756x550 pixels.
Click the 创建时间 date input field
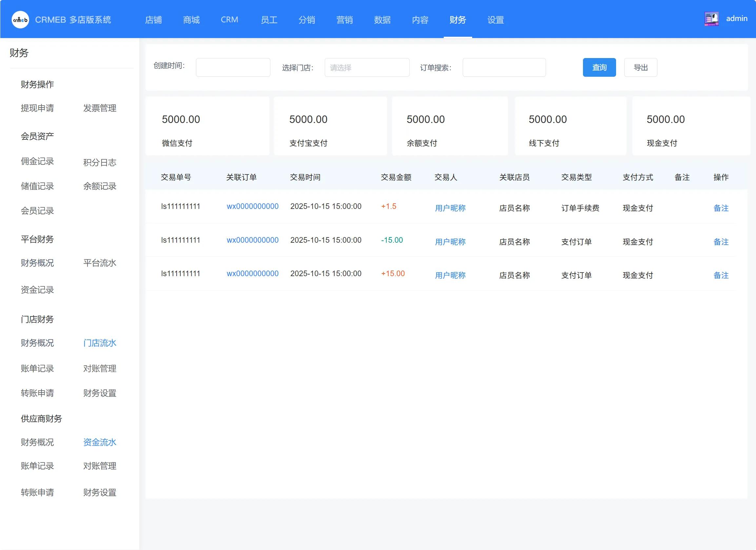click(233, 68)
